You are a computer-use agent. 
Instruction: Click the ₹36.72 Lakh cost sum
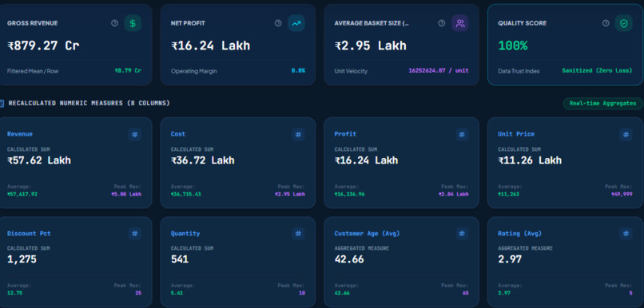tap(202, 160)
